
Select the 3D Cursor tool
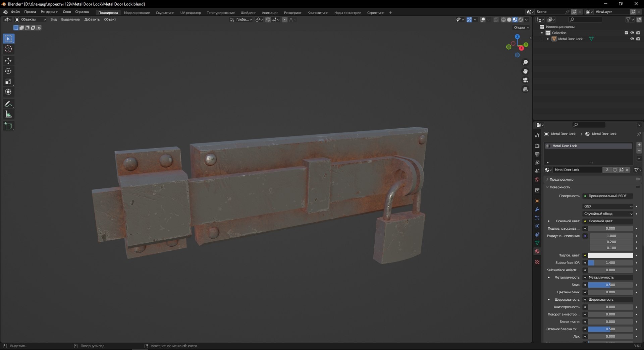(8, 49)
